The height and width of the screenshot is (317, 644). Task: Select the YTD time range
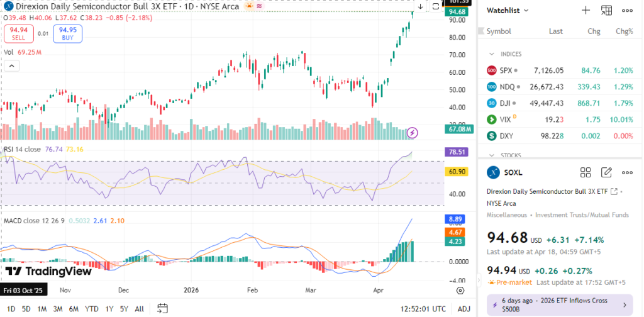click(92, 309)
